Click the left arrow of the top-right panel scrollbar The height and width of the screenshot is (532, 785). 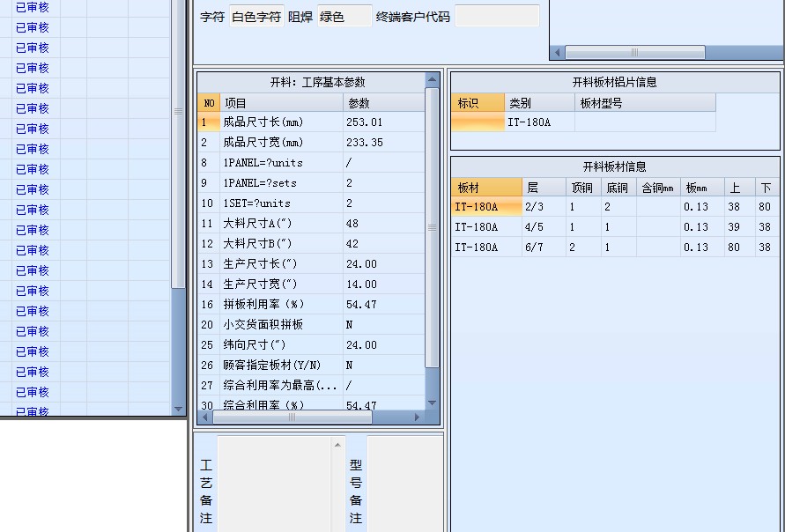coord(557,52)
